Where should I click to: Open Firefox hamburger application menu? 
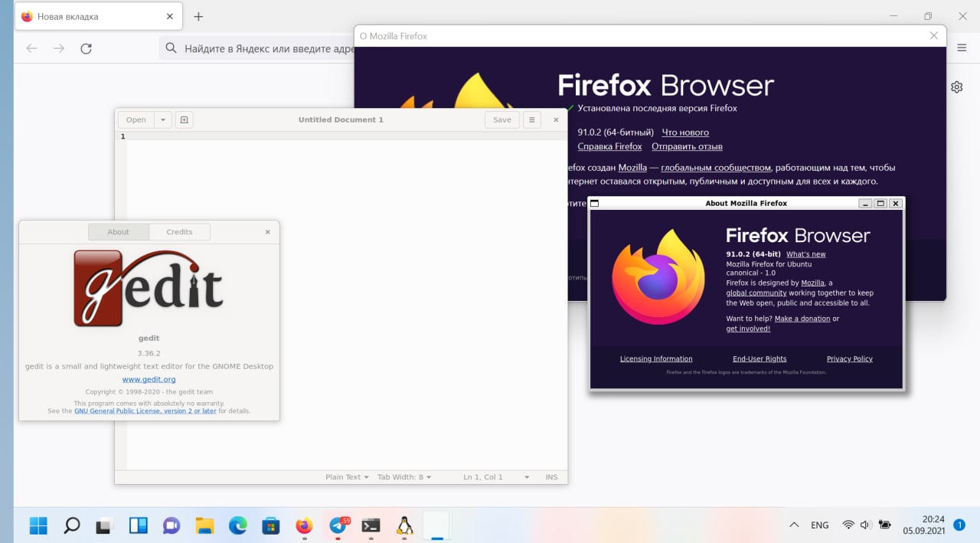point(962,47)
